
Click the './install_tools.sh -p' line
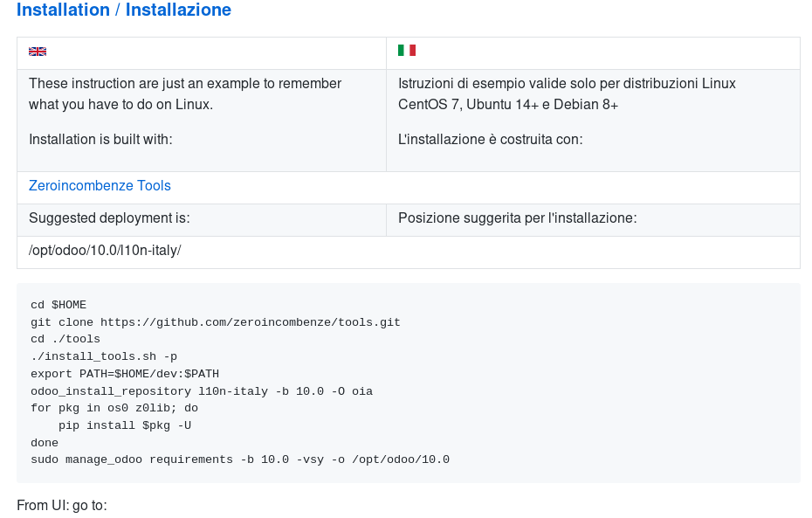pyautogui.click(x=104, y=356)
